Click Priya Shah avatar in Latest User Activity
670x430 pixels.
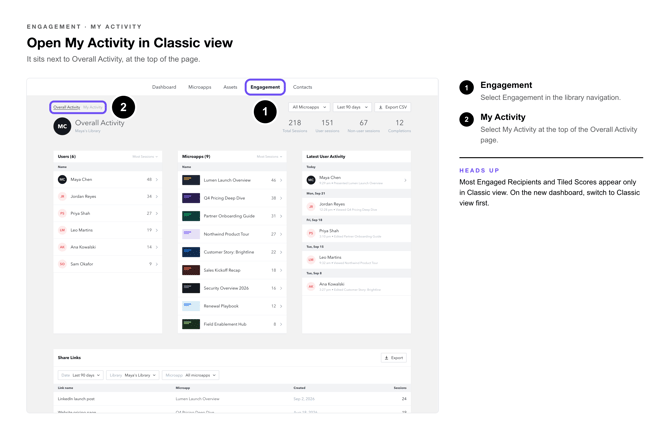point(311,233)
